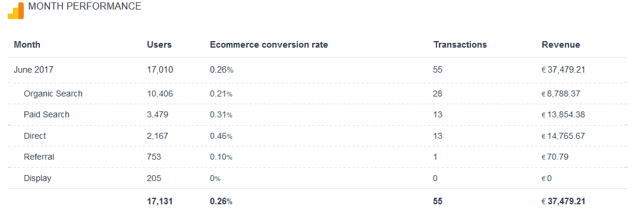
Task: Click bold total transactions value 55
Action: coord(438,201)
